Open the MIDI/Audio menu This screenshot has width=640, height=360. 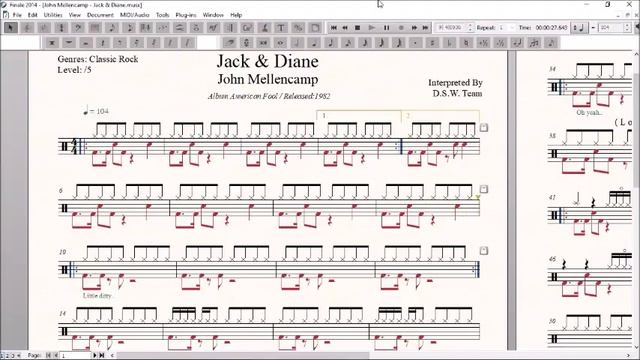(135, 15)
